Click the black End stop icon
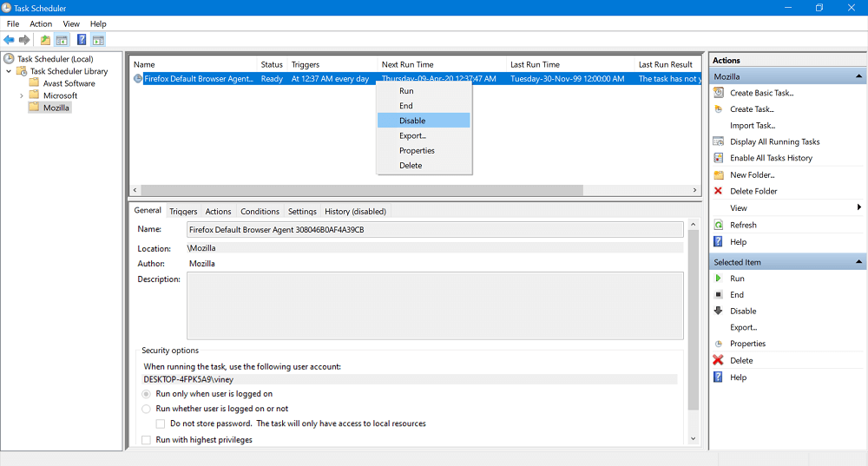Screen dimensions: 868x466 point(719,294)
